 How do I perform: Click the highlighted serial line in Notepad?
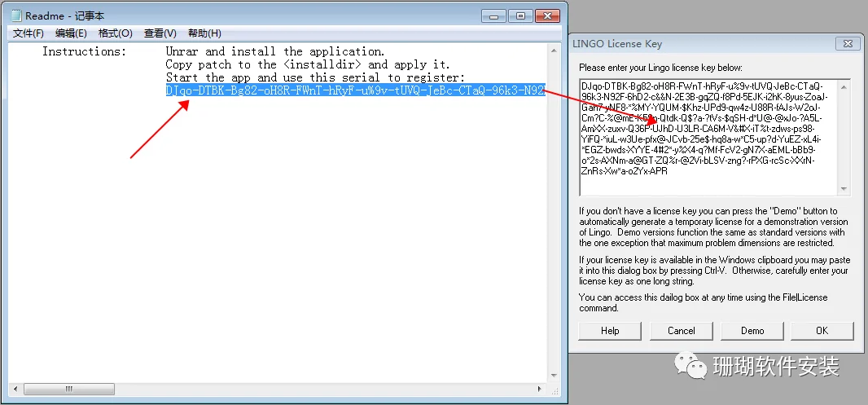click(355, 90)
